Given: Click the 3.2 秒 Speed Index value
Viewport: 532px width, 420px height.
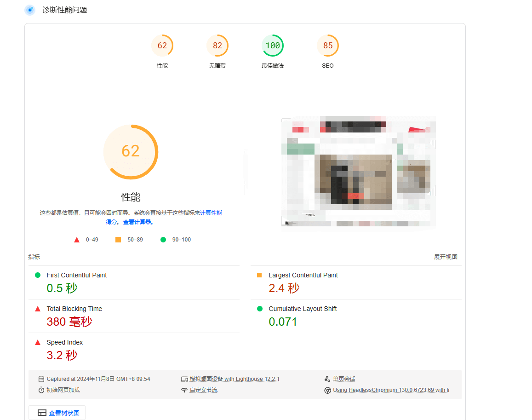Looking at the screenshot, I should point(62,356).
